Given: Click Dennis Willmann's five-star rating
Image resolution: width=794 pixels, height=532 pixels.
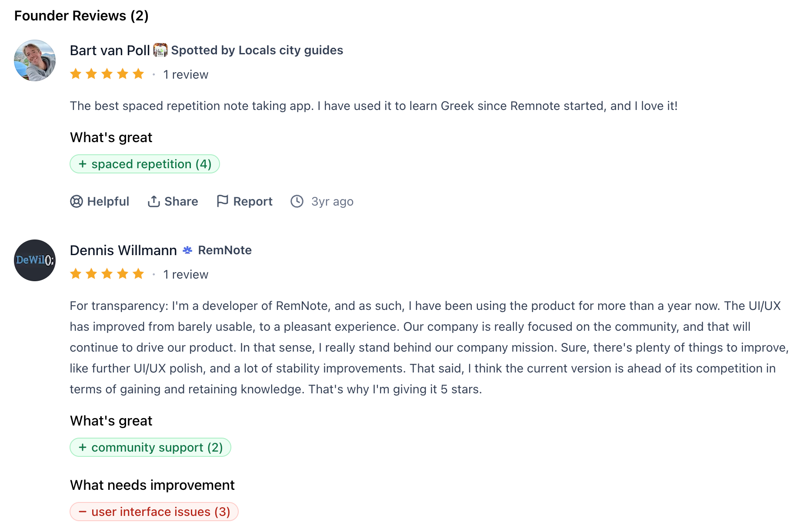Looking at the screenshot, I should click(107, 274).
